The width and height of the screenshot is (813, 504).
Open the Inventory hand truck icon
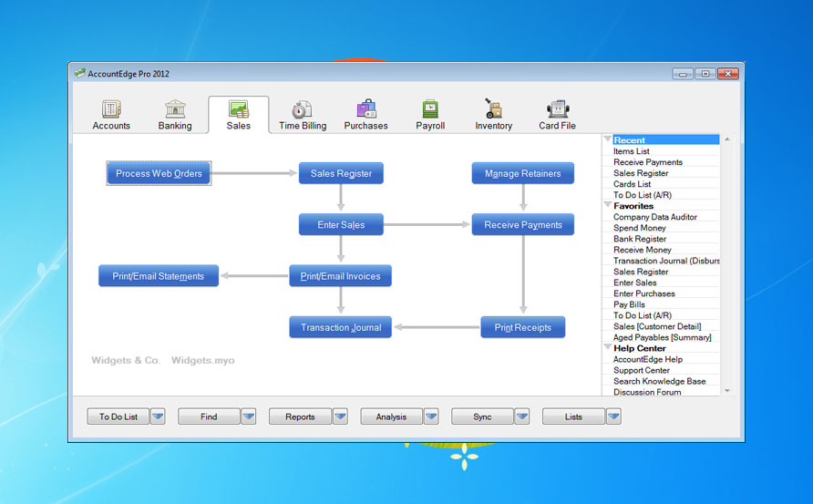click(493, 108)
